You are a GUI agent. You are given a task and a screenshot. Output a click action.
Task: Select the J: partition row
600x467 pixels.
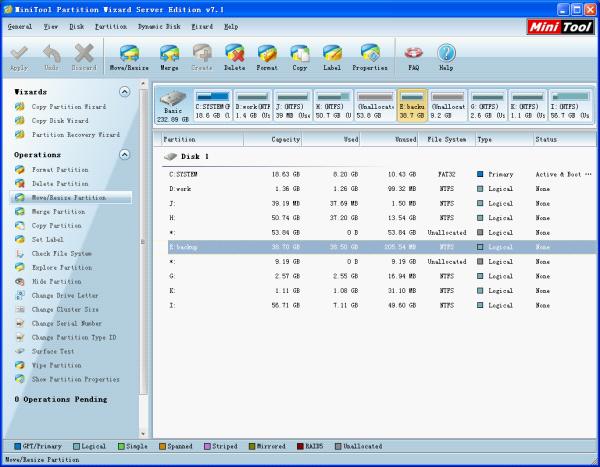[382, 203]
